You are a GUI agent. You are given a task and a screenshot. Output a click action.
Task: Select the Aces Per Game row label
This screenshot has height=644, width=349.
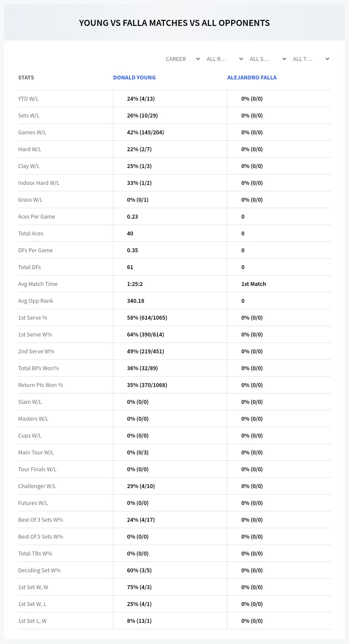tap(37, 216)
